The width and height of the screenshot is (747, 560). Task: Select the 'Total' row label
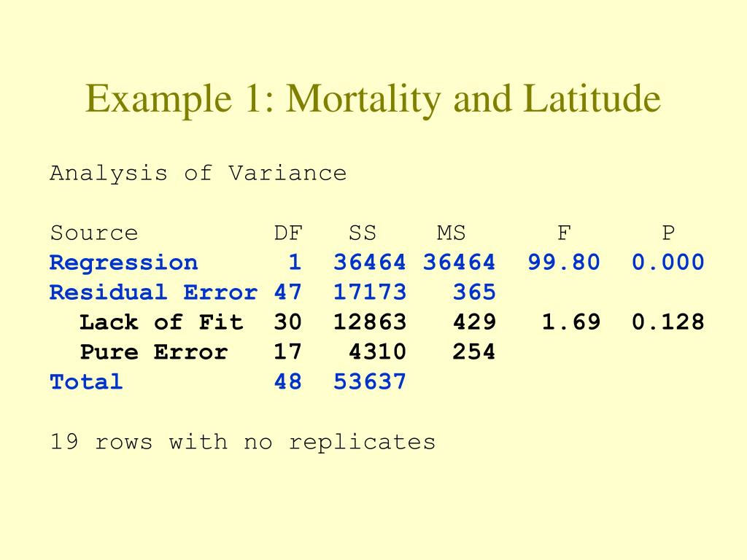click(x=86, y=382)
